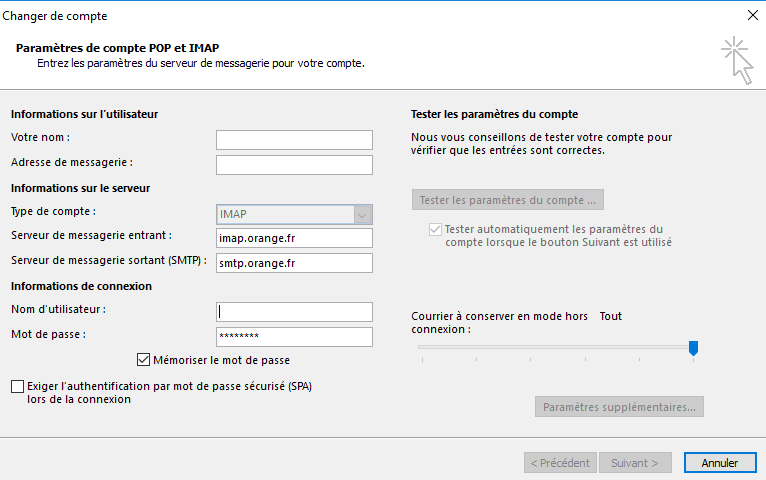Click the Suivant button
766x480 pixels.
[x=635, y=463]
